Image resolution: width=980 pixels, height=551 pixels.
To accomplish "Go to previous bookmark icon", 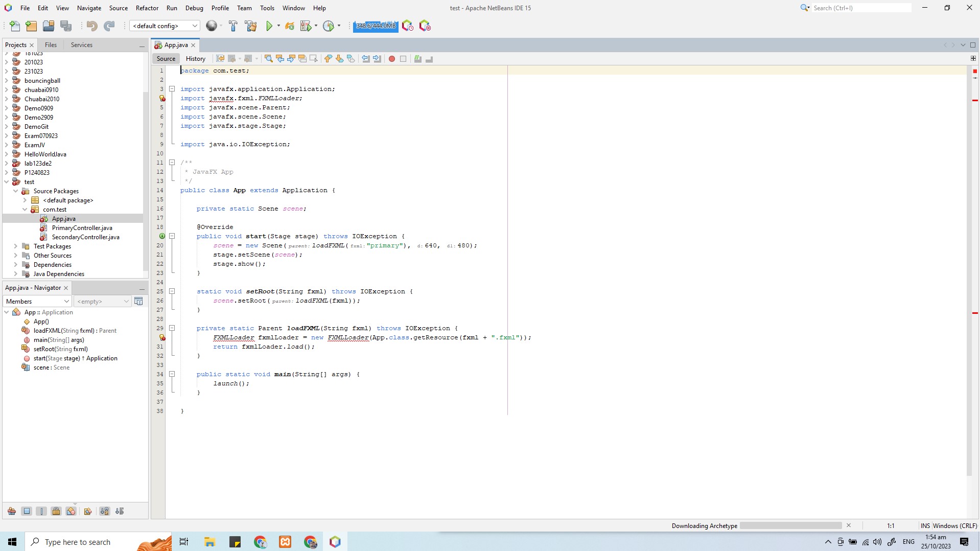I will pyautogui.click(x=328, y=59).
